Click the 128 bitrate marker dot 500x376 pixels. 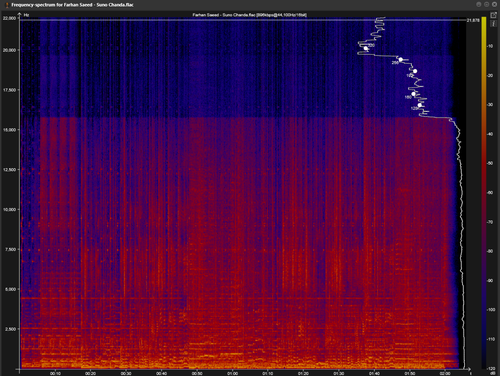click(x=420, y=105)
